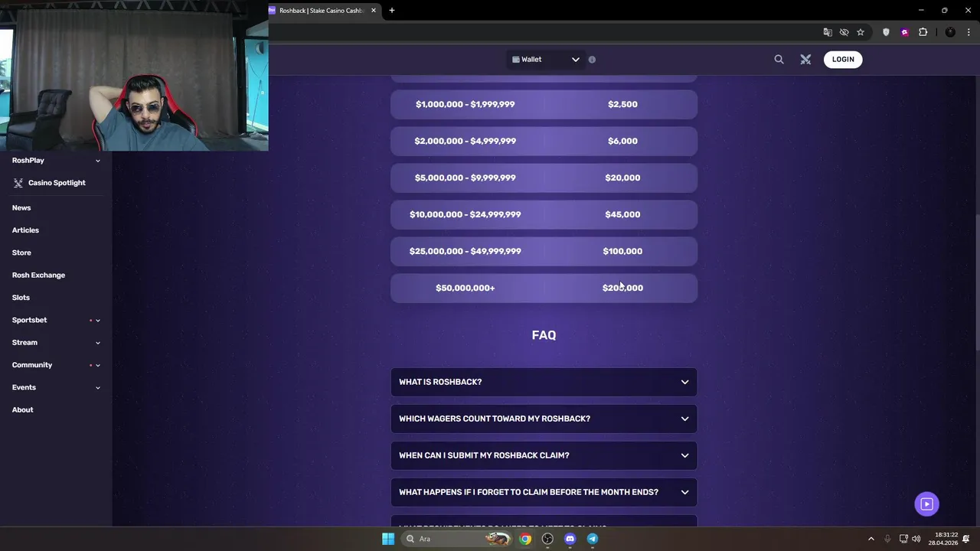Open Telegram from the taskbar

pos(593,539)
